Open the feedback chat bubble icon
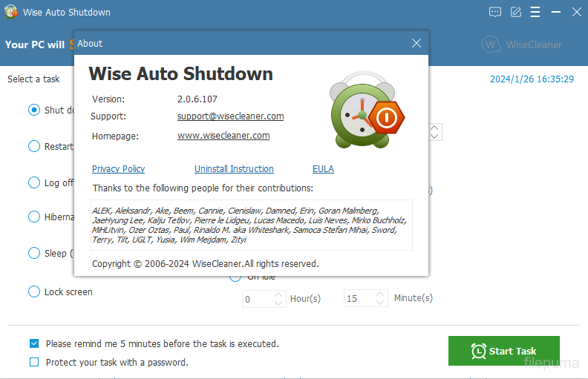 pyautogui.click(x=495, y=12)
